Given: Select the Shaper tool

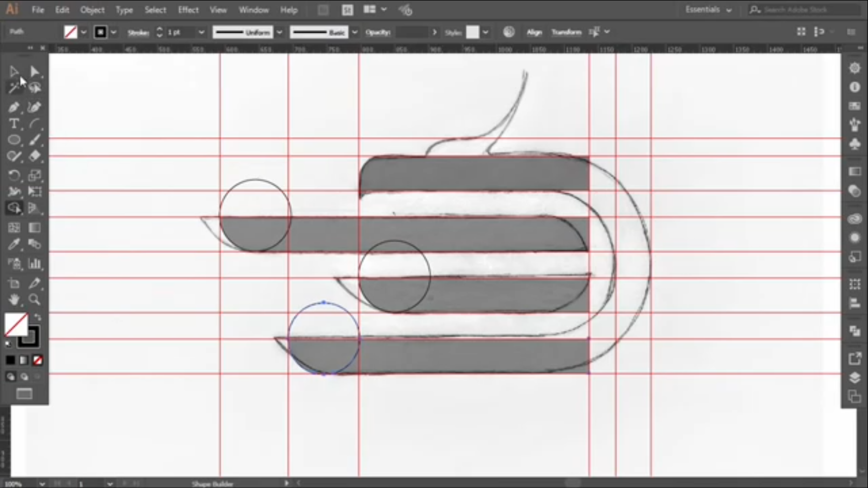Looking at the screenshot, I should tap(14, 156).
